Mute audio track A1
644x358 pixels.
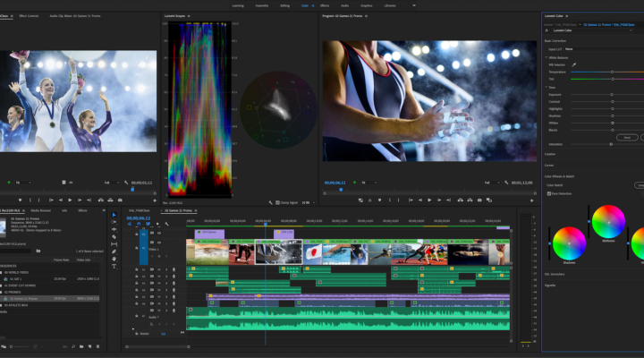point(159,269)
